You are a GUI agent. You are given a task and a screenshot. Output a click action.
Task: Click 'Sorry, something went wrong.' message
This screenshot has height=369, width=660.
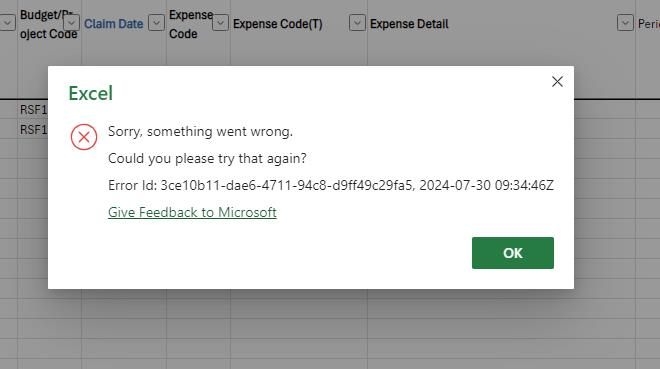pyautogui.click(x=200, y=131)
